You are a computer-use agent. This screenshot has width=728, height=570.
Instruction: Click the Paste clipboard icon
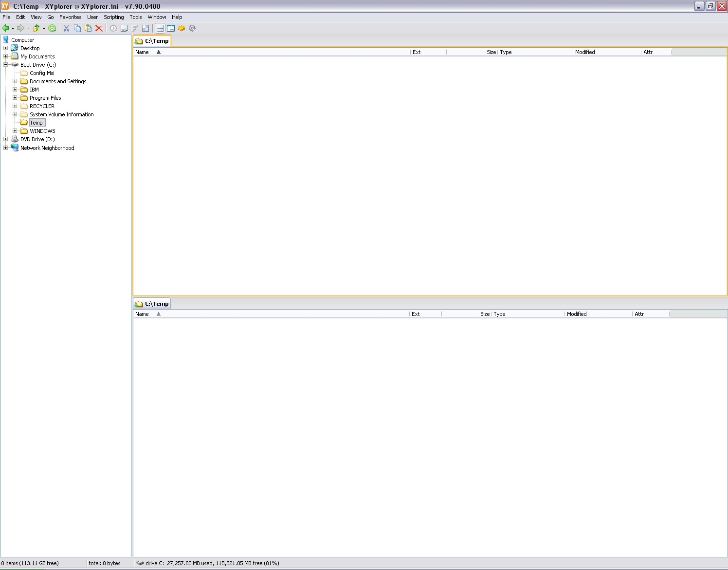pos(88,28)
